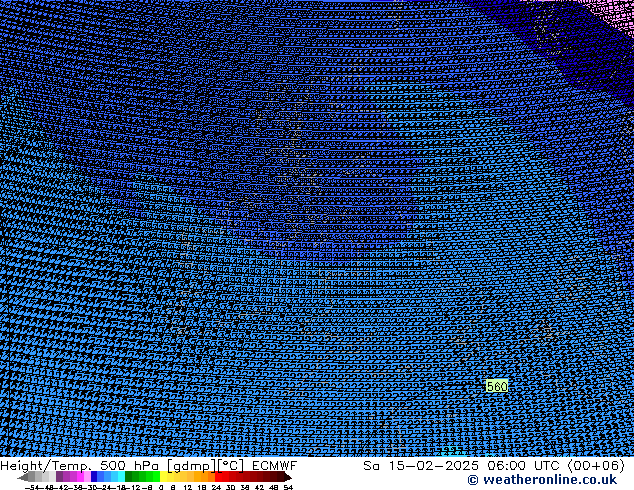Click the ECMWF model label
634x490 pixels.
click(x=274, y=466)
